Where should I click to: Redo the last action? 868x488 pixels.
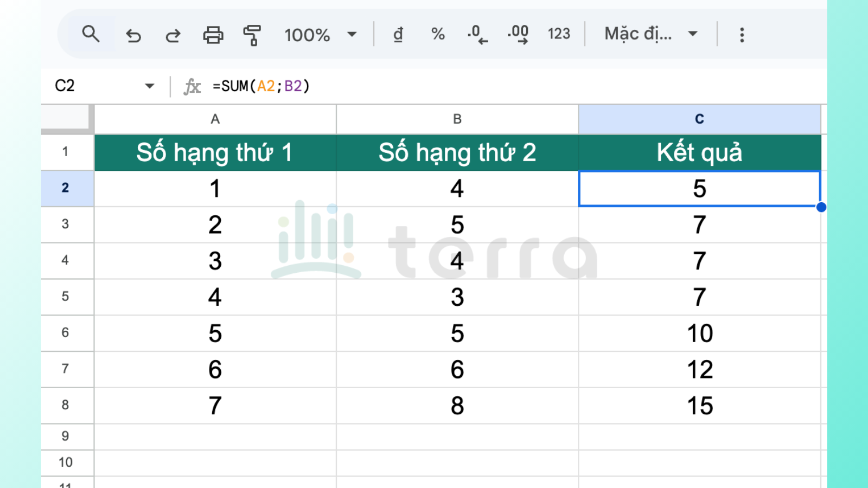click(173, 36)
